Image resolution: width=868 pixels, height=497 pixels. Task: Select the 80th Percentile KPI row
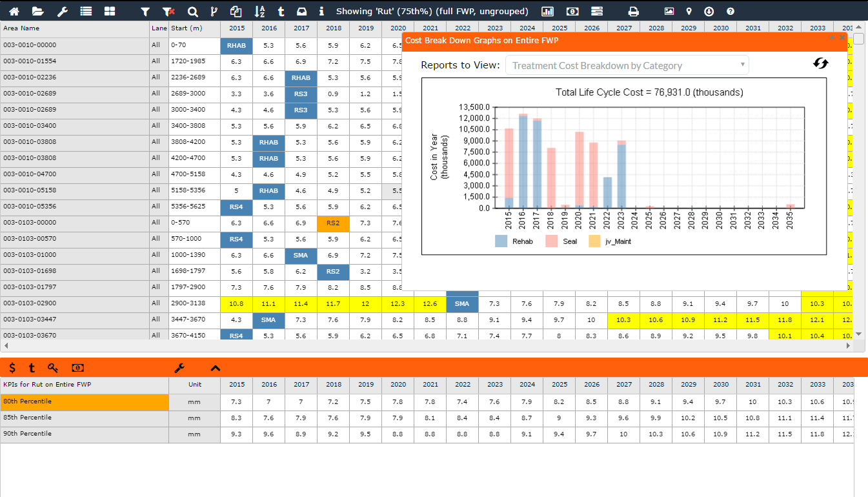[85, 402]
